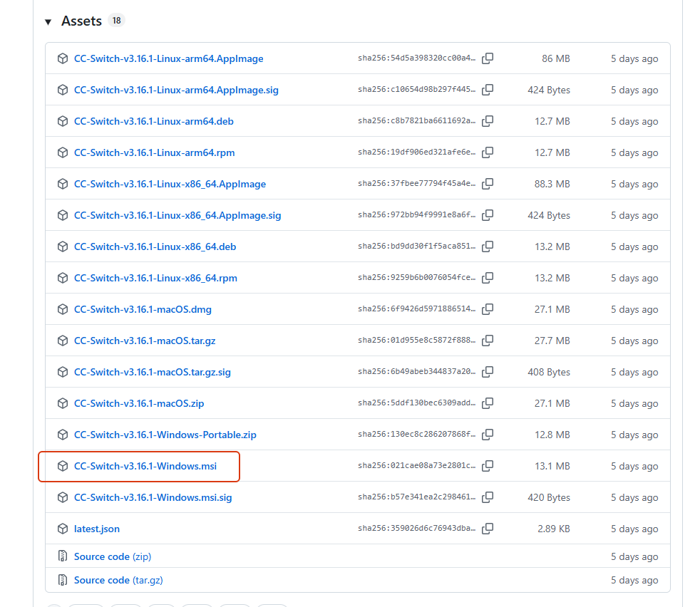Download CC-Switch-v3.16.1-macOS.tar.gz
Image resolution: width=700 pixels, height=607 pixels.
(145, 341)
